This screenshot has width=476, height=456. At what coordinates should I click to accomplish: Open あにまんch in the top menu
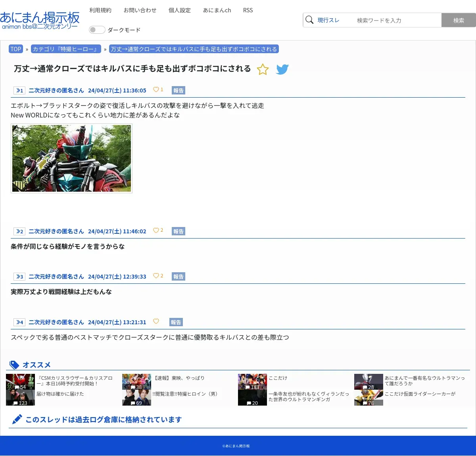pos(217,10)
